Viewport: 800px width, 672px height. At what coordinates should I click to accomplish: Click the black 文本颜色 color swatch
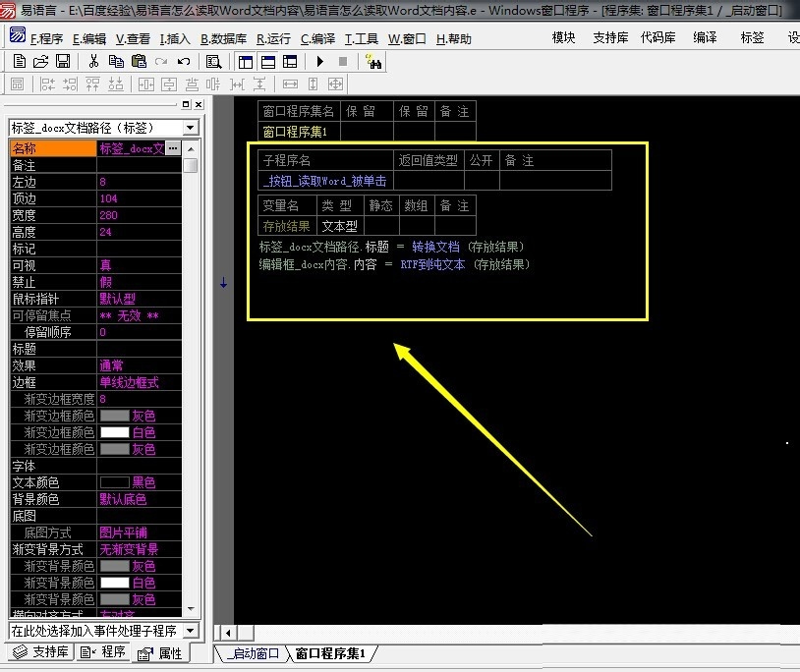pyautogui.click(x=114, y=482)
